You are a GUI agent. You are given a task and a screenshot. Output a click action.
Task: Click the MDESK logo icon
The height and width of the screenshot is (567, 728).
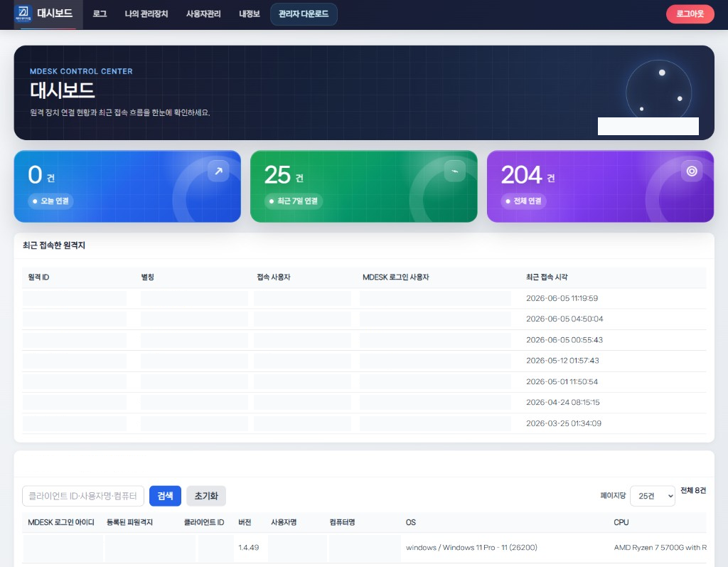tap(23, 13)
